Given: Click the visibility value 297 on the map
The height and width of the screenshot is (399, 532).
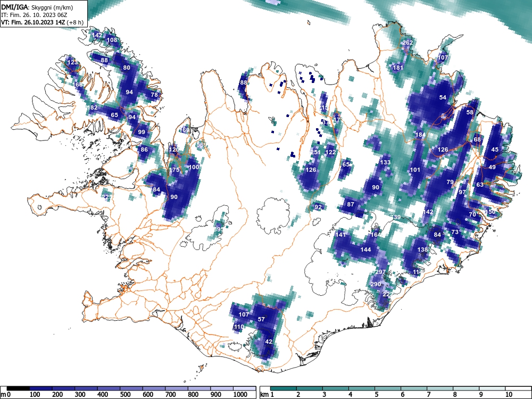Looking at the screenshot, I should point(380,272).
